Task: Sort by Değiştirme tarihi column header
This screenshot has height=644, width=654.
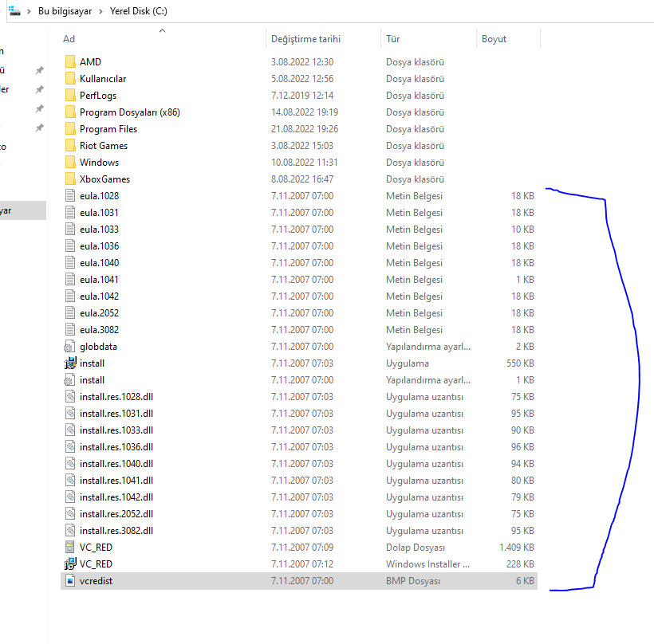Action: click(305, 39)
